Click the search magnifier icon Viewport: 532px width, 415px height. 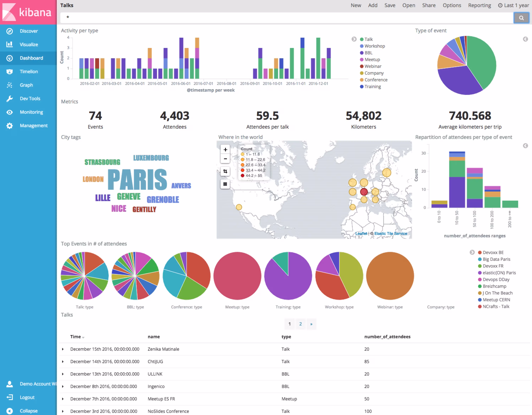(x=521, y=18)
